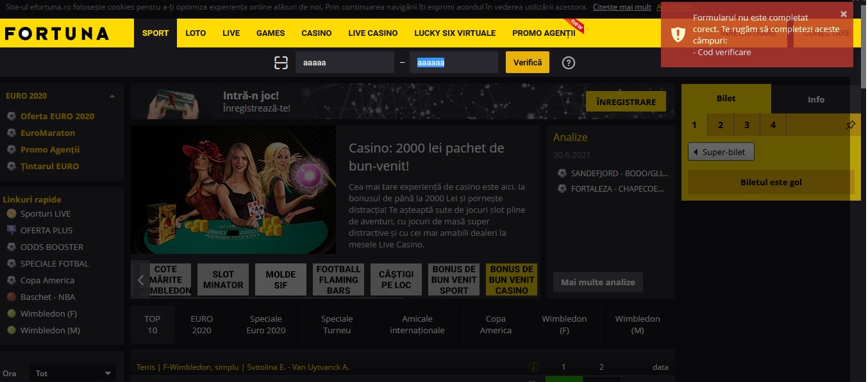Click the SPECIALE FOTBAL ball icon

click(x=11, y=263)
